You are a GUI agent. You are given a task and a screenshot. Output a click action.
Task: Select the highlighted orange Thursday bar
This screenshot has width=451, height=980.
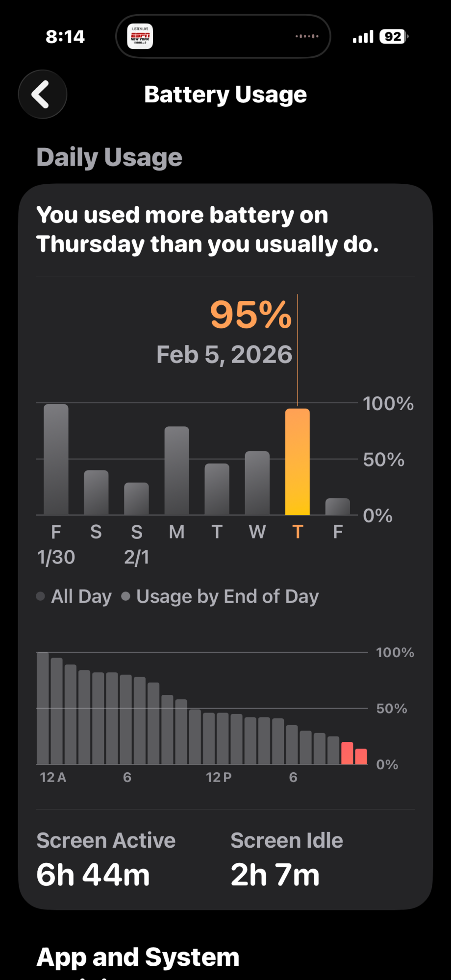pyautogui.click(x=298, y=462)
